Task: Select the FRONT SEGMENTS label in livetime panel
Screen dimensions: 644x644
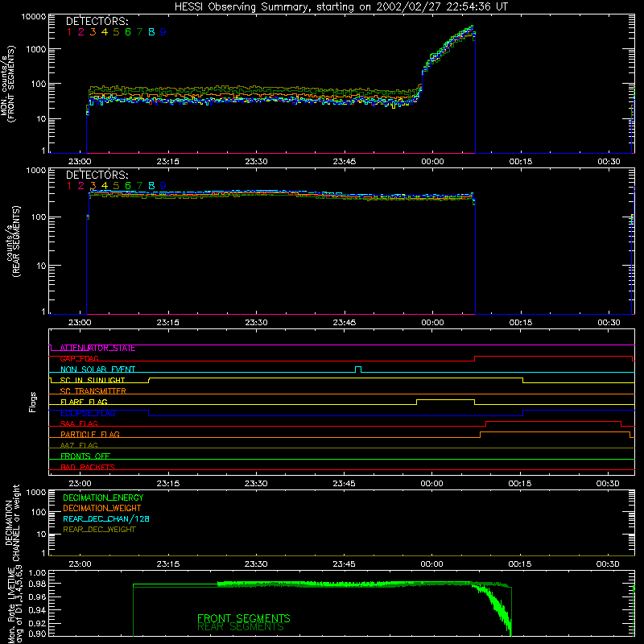Action: (244, 618)
